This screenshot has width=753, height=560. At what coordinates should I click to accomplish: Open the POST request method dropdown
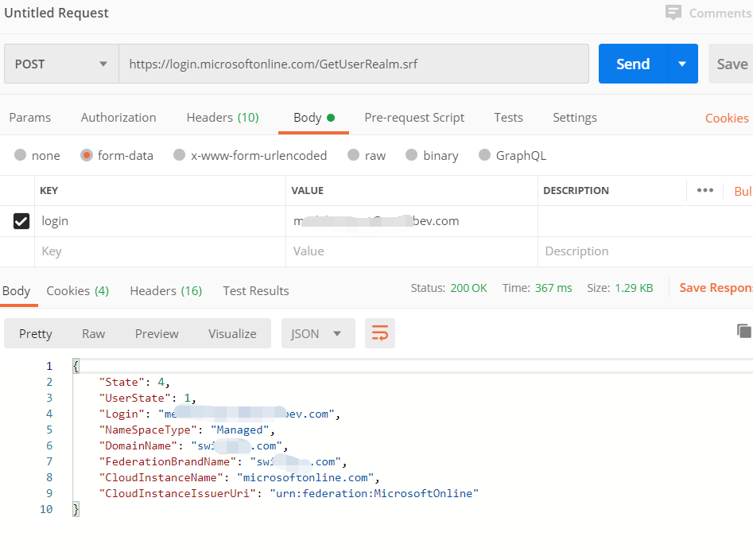tap(60, 64)
